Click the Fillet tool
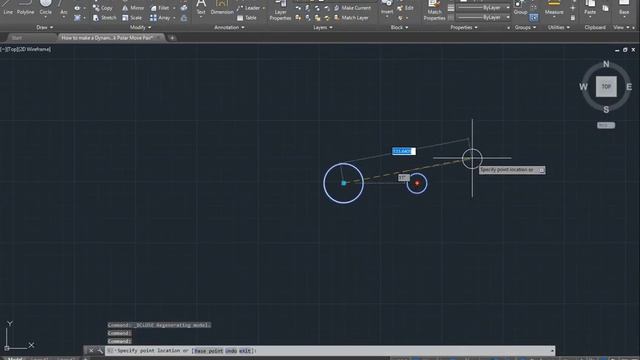The image size is (640, 360). pos(160,8)
